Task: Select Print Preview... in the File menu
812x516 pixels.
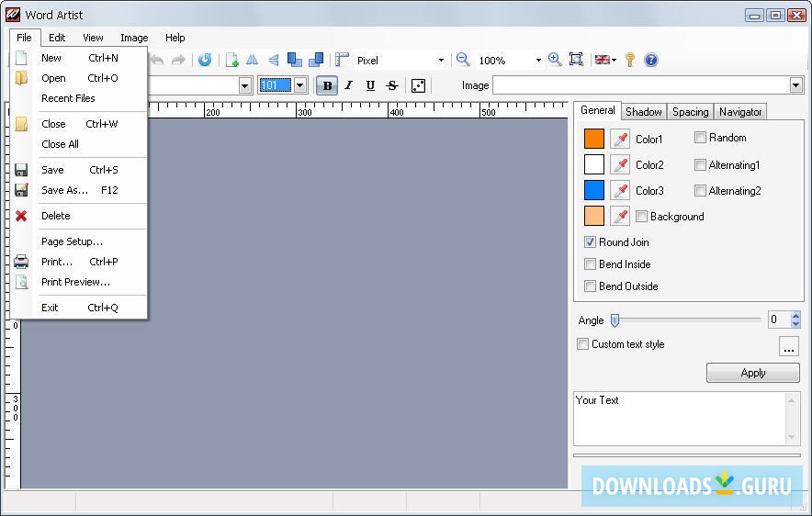Action: [79, 282]
